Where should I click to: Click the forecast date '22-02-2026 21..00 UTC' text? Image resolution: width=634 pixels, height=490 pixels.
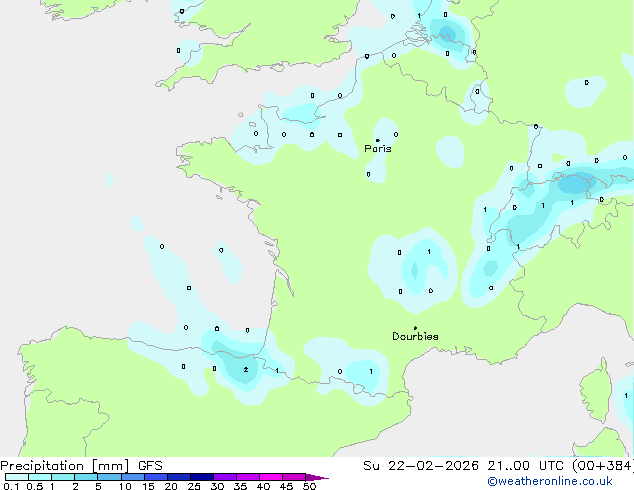tap(476, 466)
